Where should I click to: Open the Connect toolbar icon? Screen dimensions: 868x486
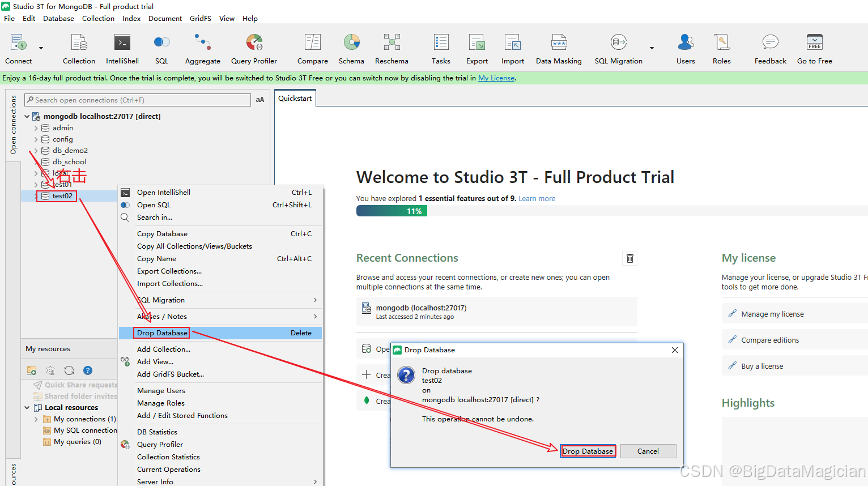click(x=18, y=42)
